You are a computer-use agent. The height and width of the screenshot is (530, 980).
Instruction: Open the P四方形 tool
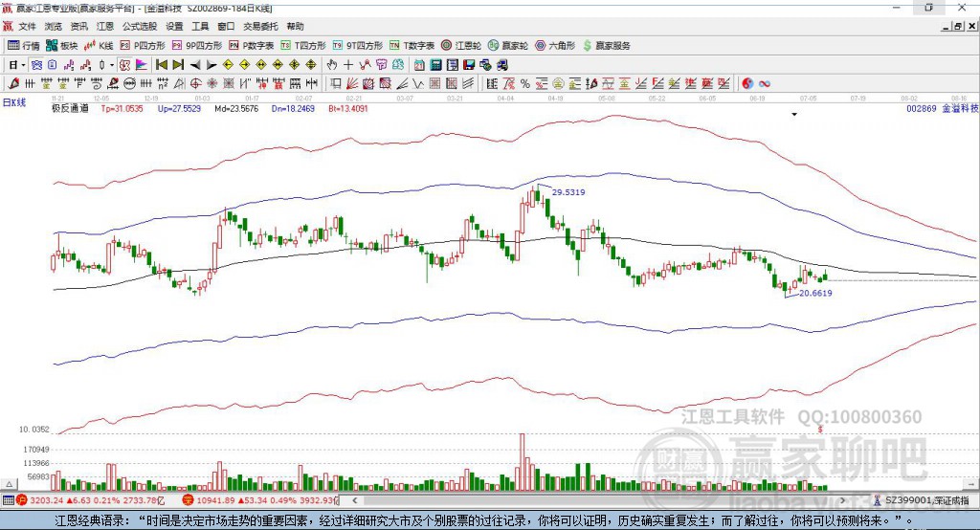coord(143,46)
